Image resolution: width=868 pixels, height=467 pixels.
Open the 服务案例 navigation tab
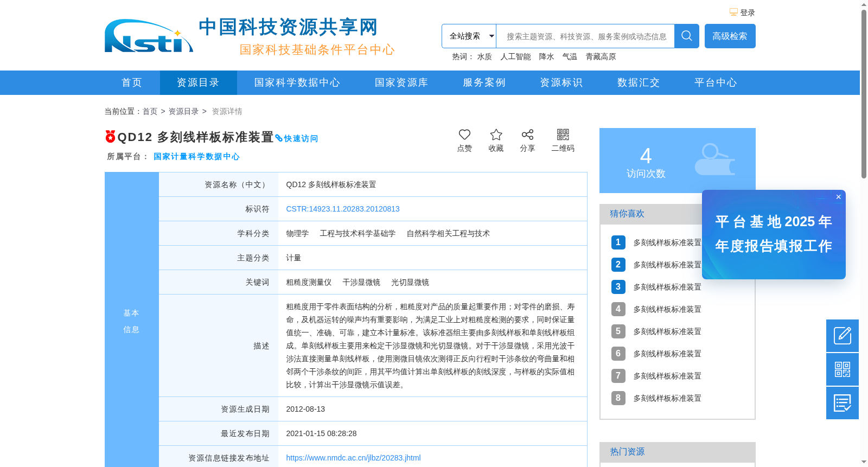(484, 82)
